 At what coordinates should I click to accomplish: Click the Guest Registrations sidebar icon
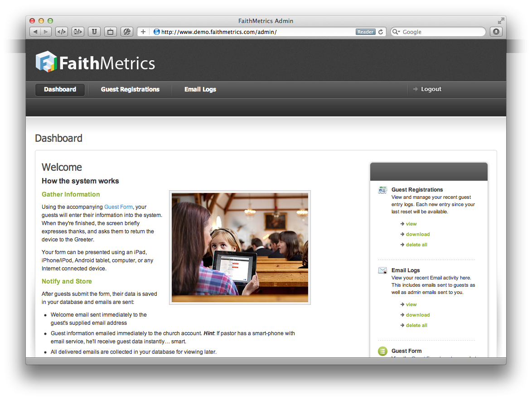[x=382, y=190]
